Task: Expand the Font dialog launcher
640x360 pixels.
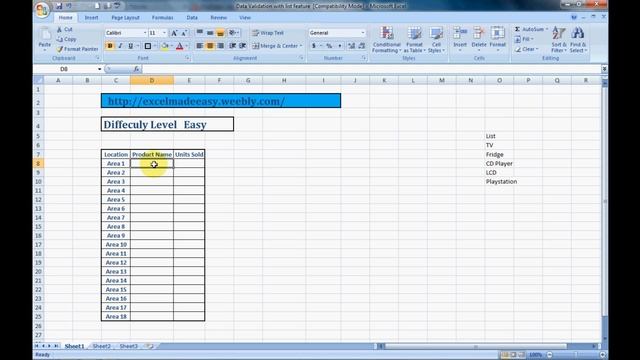Action: click(x=187, y=58)
